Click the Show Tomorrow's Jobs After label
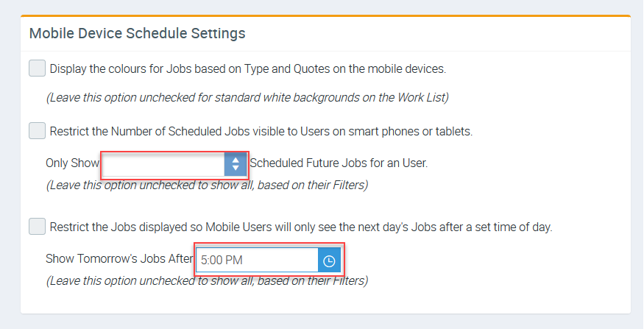 tap(118, 259)
